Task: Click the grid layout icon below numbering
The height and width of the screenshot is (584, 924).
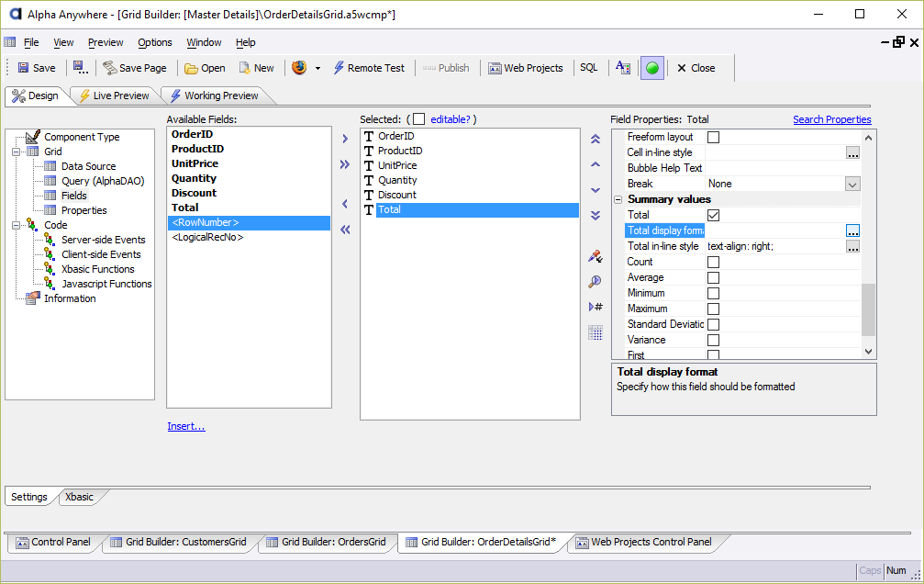Action: click(x=596, y=332)
